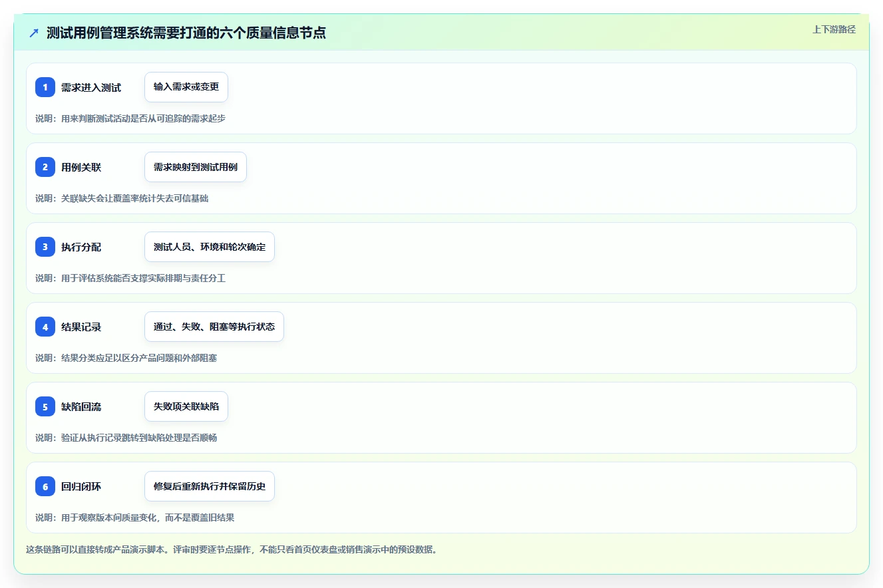Click the note about 实际排期与责任分工

pos(130,278)
